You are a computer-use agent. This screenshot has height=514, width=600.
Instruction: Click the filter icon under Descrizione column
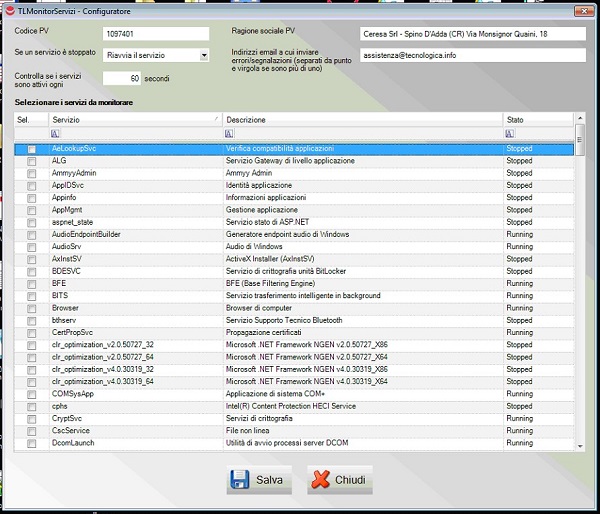229,133
